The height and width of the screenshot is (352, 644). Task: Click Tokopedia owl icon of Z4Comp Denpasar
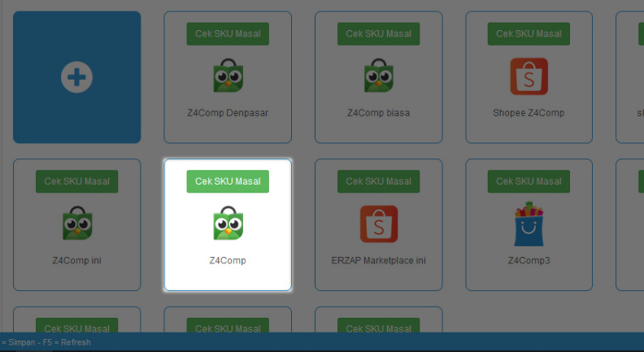coord(228,76)
